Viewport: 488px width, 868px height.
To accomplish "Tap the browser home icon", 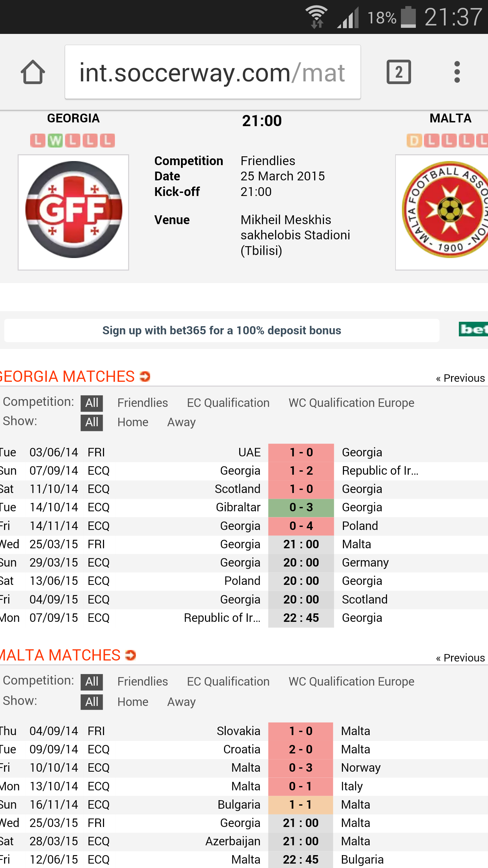I will coord(33,72).
